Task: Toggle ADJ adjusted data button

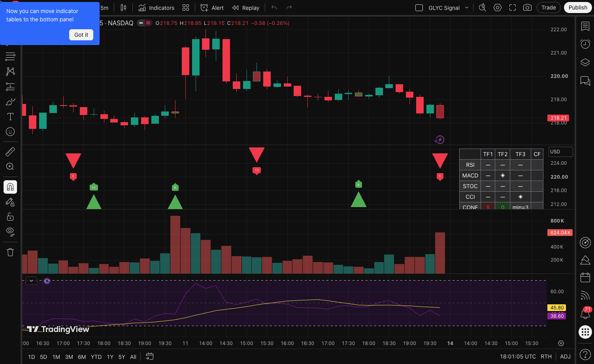Action: click(x=565, y=356)
